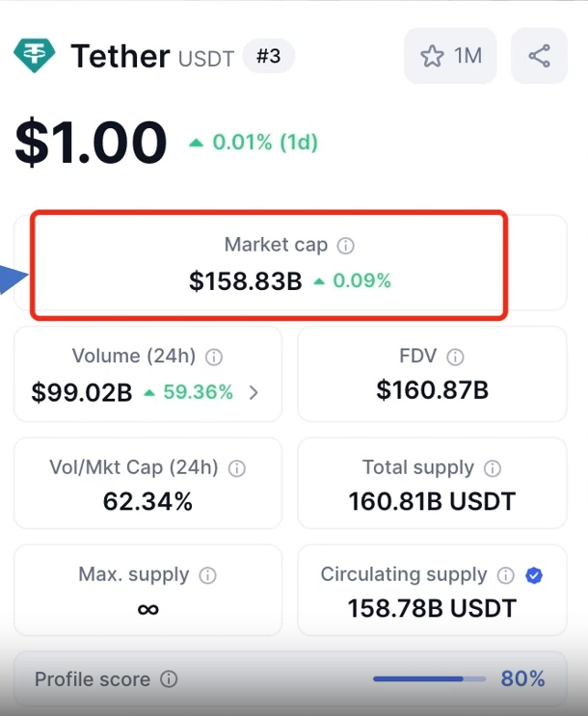Open Vol/Mkt Cap (24h) info tooltip
The image size is (588, 716).
pos(236,468)
